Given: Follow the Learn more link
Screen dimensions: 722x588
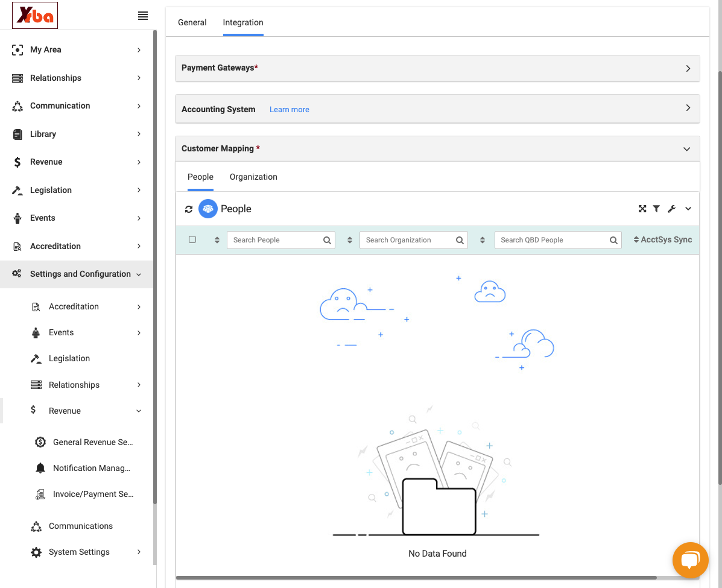Looking at the screenshot, I should [x=289, y=110].
